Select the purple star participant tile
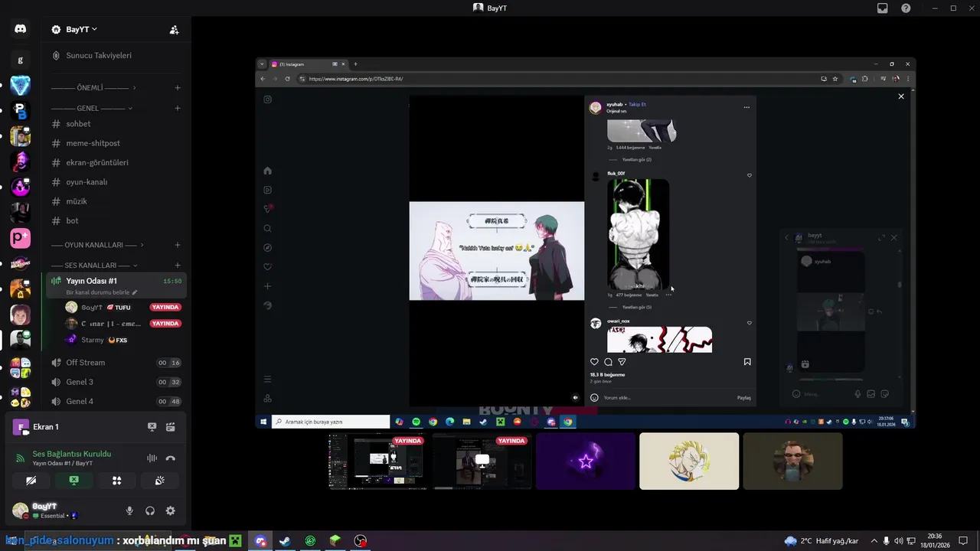This screenshot has height=551, width=980. (x=586, y=461)
